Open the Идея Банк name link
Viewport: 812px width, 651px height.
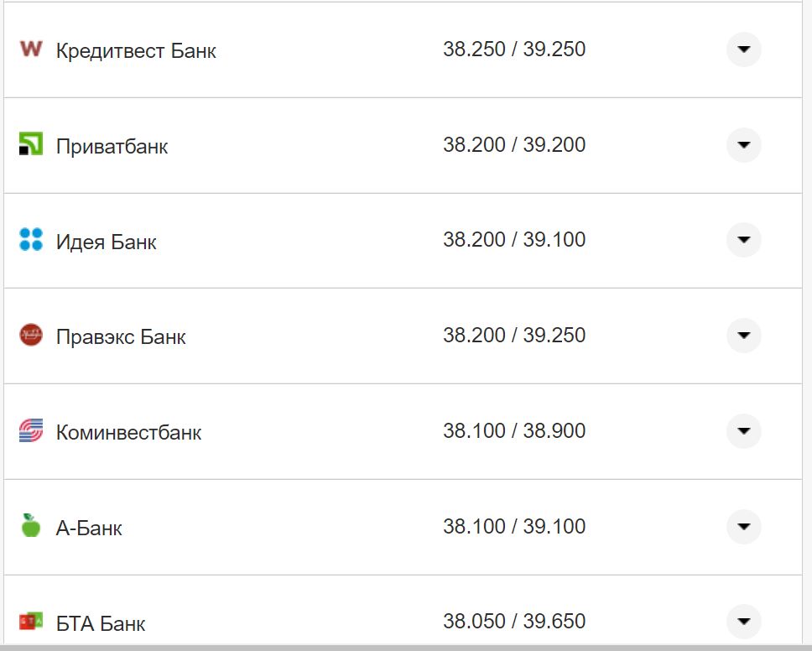pos(106,242)
